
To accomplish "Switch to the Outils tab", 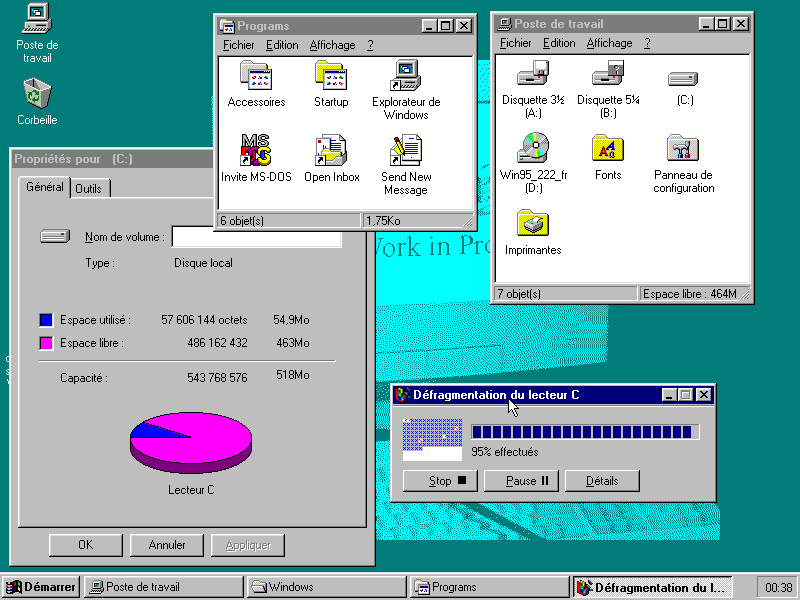I will click(x=89, y=189).
